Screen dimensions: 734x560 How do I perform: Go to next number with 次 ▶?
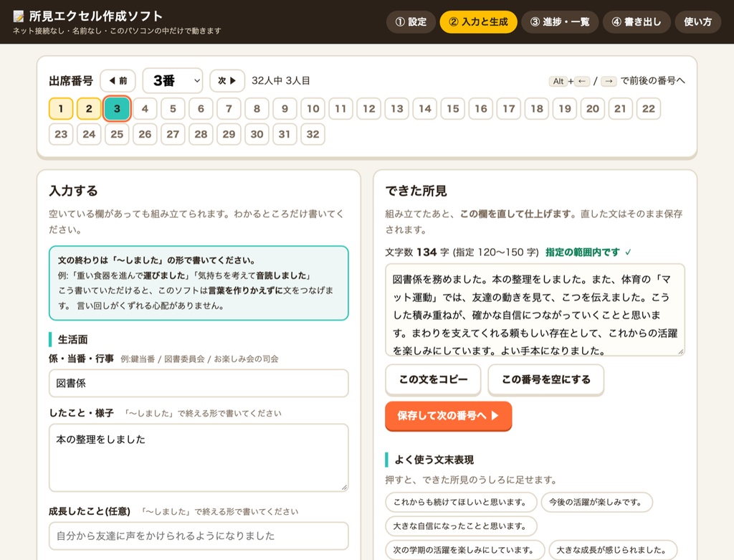(227, 80)
